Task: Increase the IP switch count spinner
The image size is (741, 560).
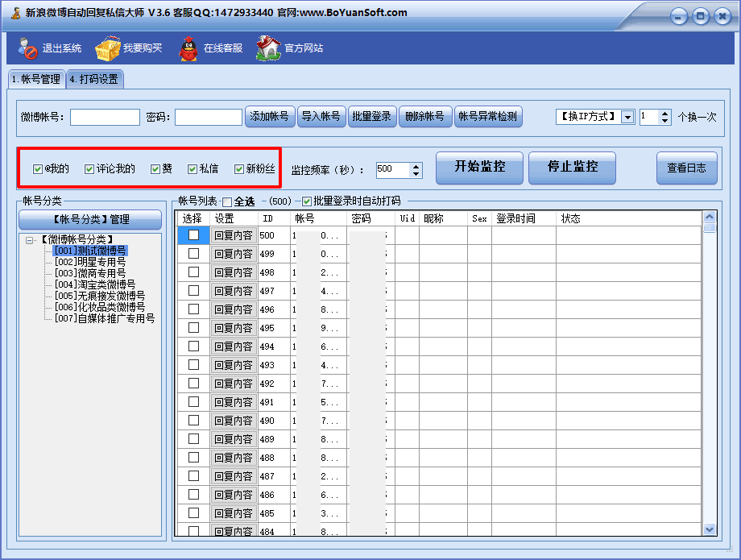Action: pyautogui.click(x=665, y=114)
